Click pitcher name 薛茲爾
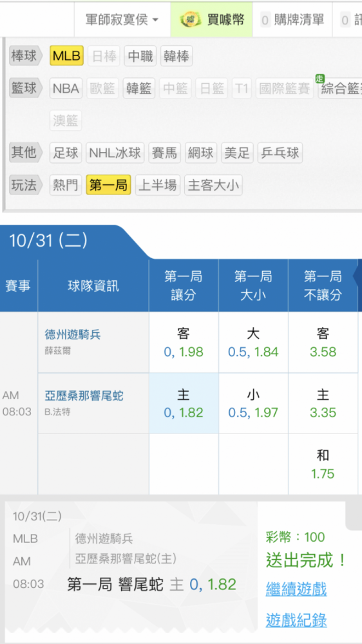 (x=57, y=352)
